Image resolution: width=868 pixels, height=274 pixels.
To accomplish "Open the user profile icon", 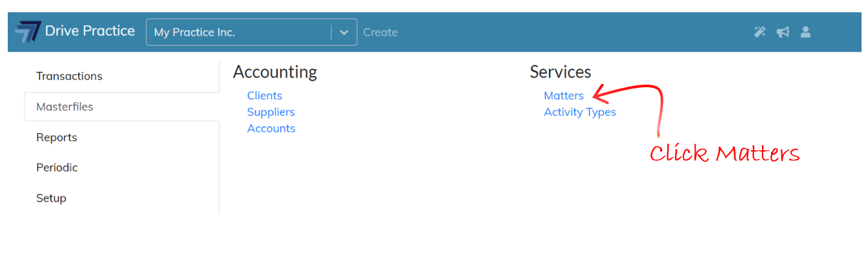I will coord(805,32).
